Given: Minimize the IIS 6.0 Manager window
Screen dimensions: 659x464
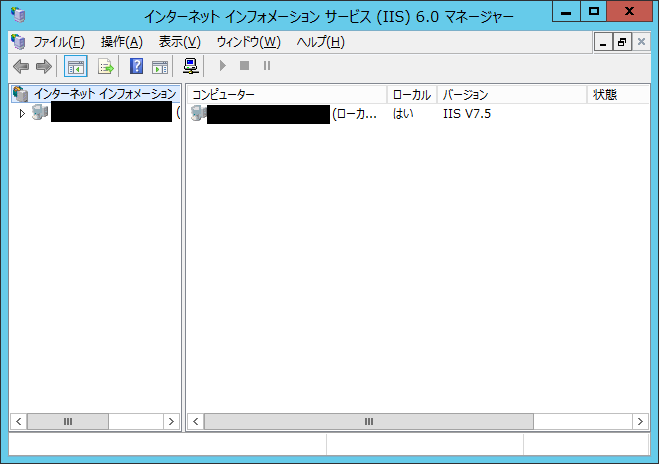Looking at the screenshot, I should coord(566,11).
